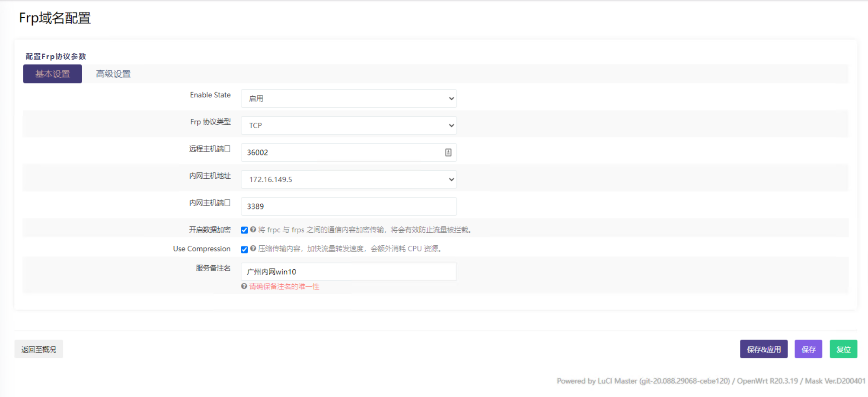Click the green 复位 reset button
868x397 pixels.
click(x=843, y=349)
